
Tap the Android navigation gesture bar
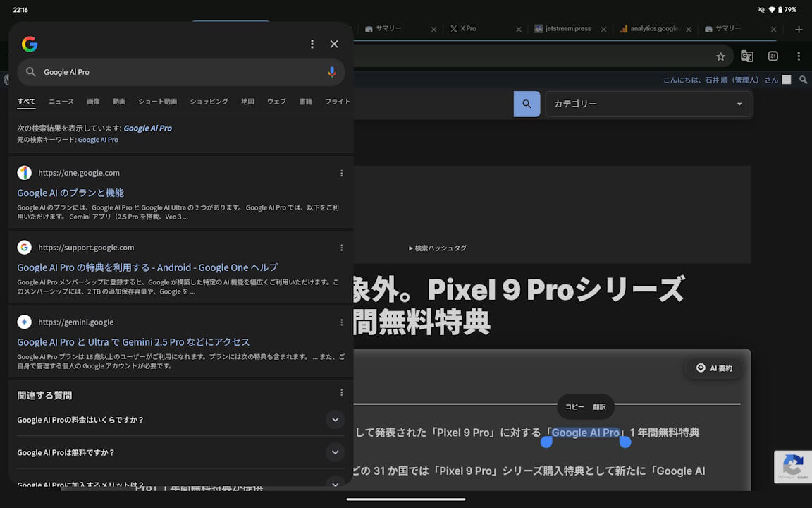pos(406,500)
